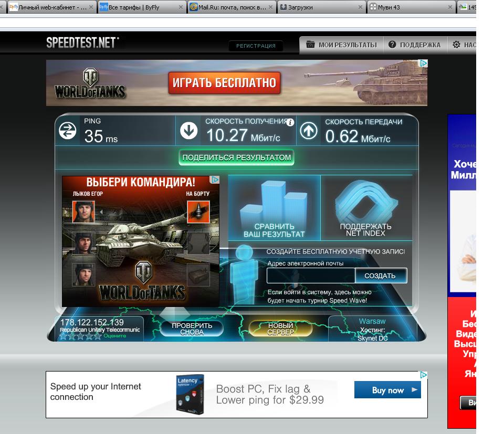
Task: Click the email address input field
Action: 311,276
